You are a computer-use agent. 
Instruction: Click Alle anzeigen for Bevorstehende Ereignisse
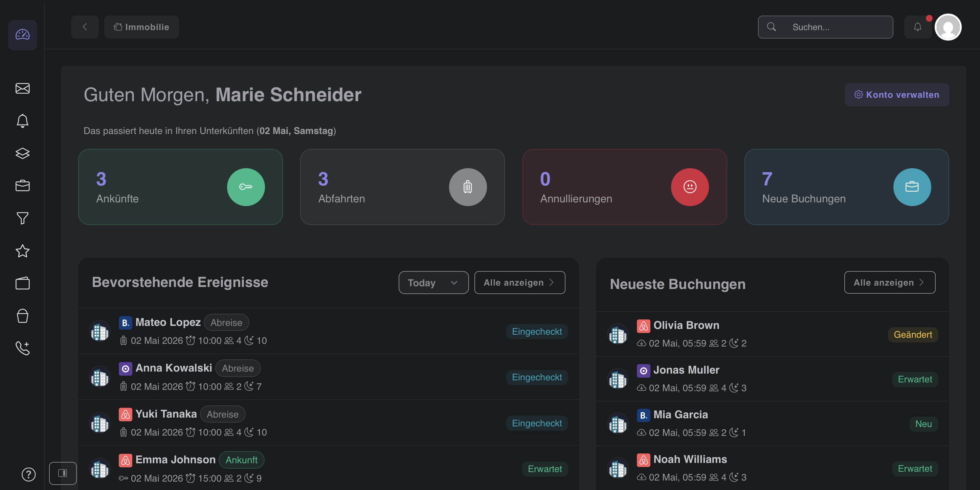point(520,283)
